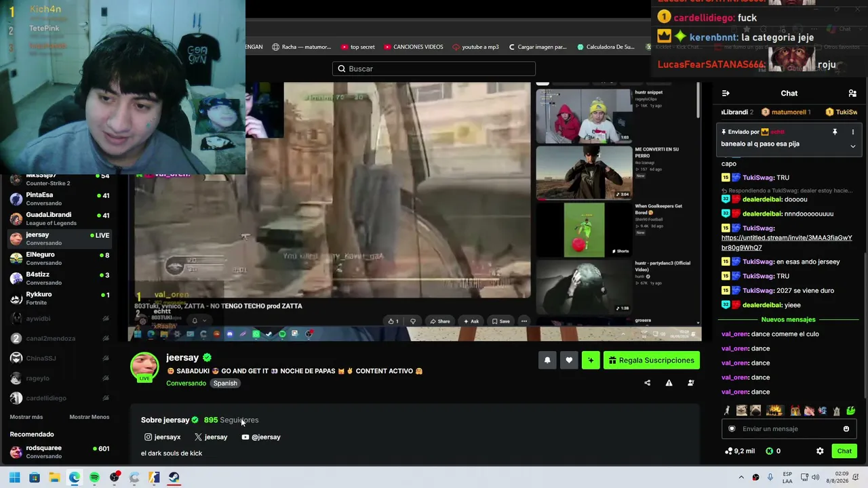Collapse list with 'Mostrar Menos'
Viewport: 868px width, 488px height.
(x=90, y=417)
